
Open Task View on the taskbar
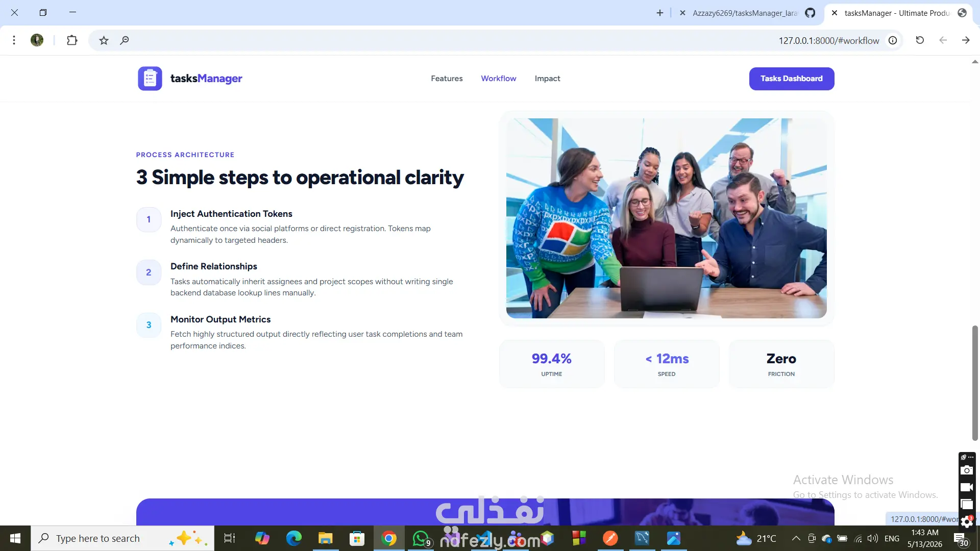230,538
